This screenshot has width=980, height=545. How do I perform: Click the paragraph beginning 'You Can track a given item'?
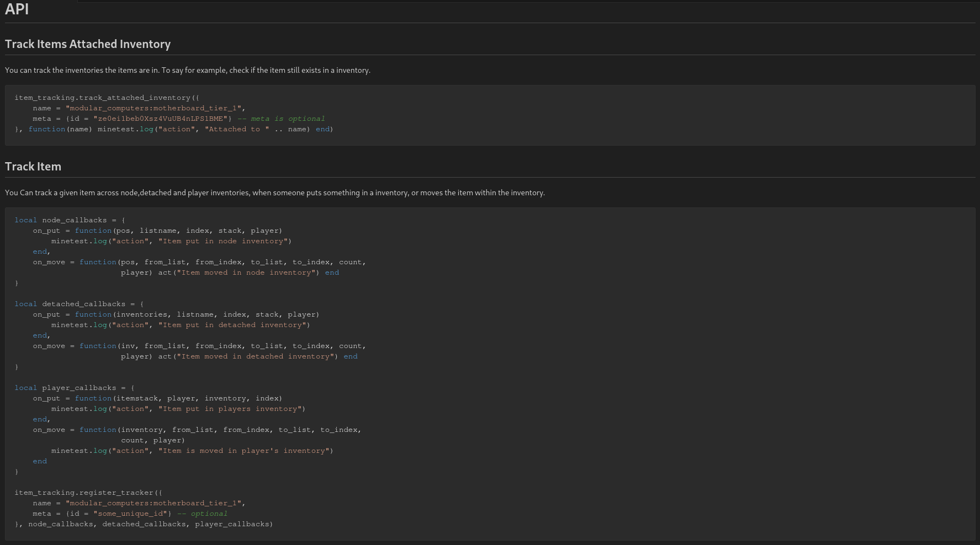pos(274,193)
